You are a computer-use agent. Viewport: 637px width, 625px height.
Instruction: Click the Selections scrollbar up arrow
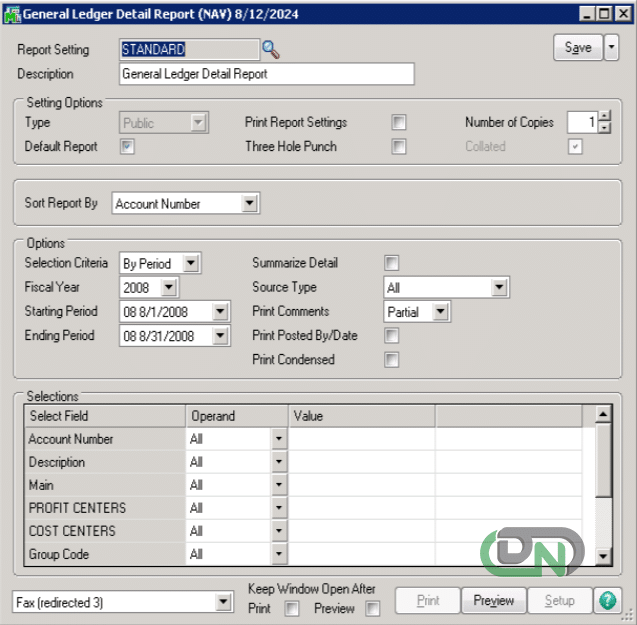coord(603,414)
